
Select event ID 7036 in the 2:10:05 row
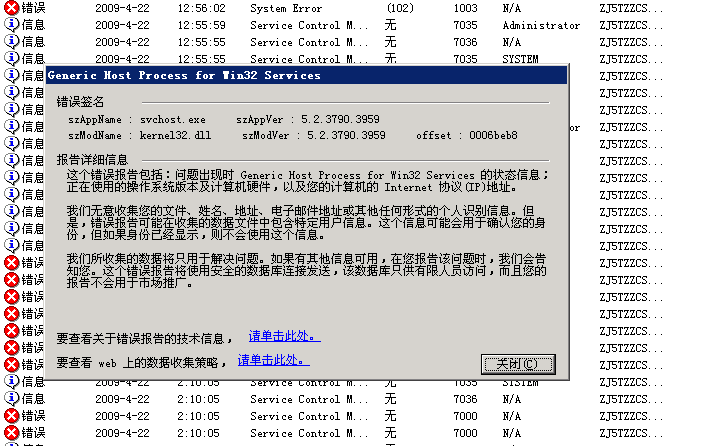point(465,399)
